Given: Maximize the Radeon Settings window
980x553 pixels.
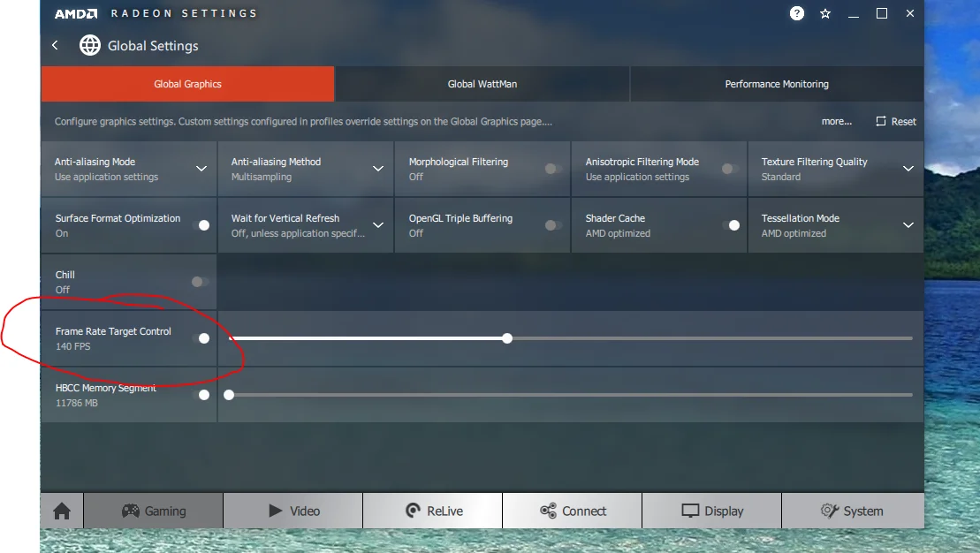Looking at the screenshot, I should click(x=882, y=13).
